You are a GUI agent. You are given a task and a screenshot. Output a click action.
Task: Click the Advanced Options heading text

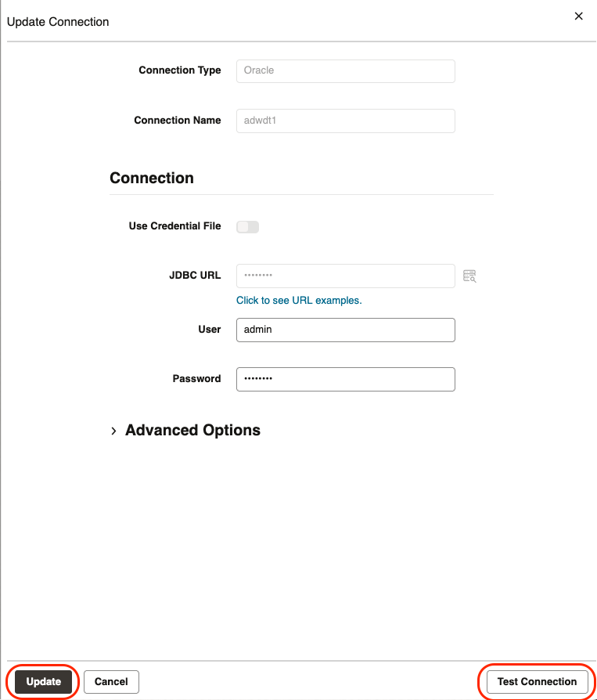(192, 431)
